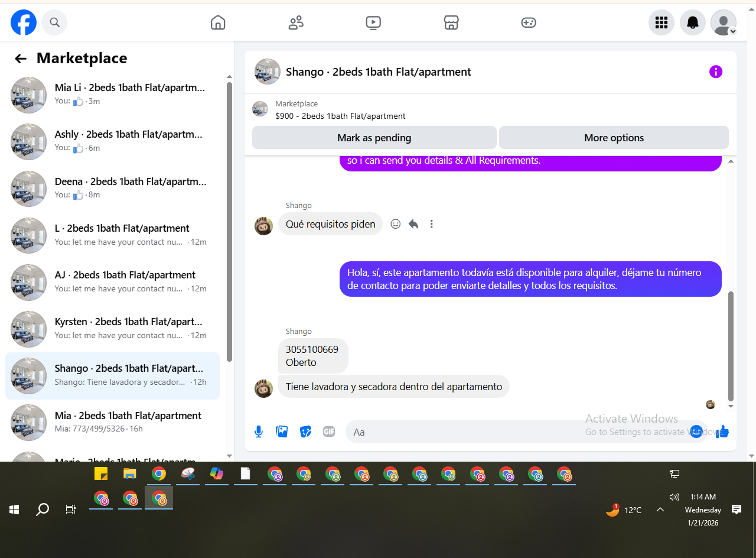This screenshot has width=756, height=558.
Task: Open Windows Task View
Action: (71, 510)
